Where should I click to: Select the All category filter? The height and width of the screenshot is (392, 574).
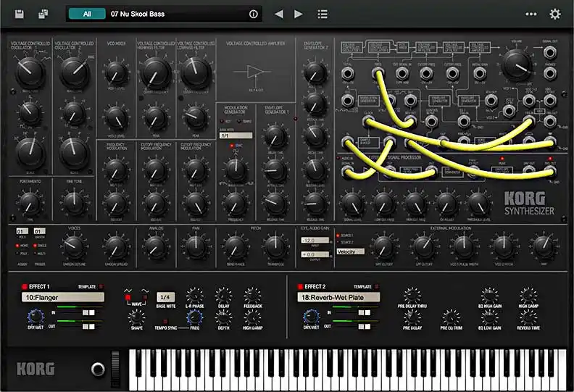coord(87,14)
